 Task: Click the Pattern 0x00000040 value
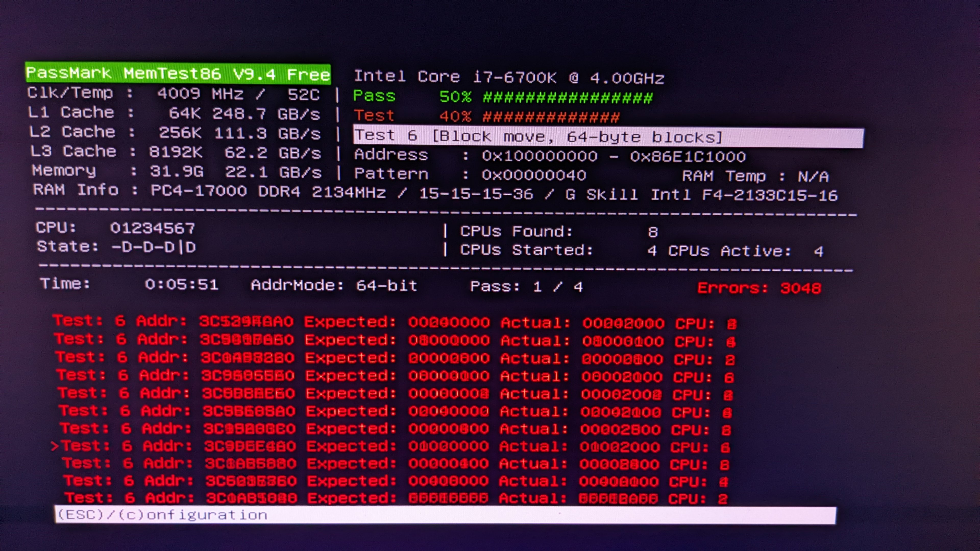533,175
